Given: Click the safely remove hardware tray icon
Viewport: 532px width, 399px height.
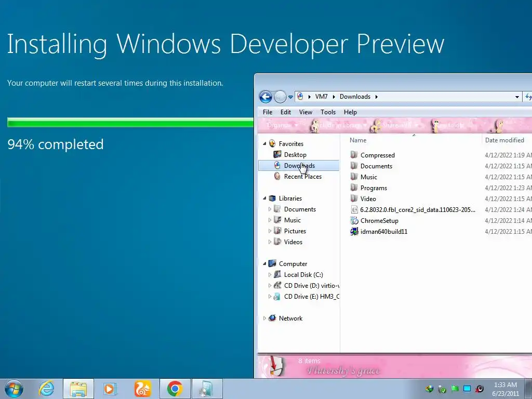Looking at the screenshot, I should coord(442,389).
